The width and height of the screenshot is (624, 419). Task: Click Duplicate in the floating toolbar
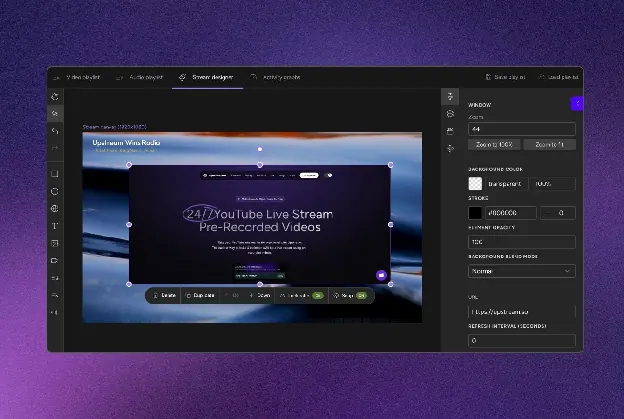(x=200, y=296)
